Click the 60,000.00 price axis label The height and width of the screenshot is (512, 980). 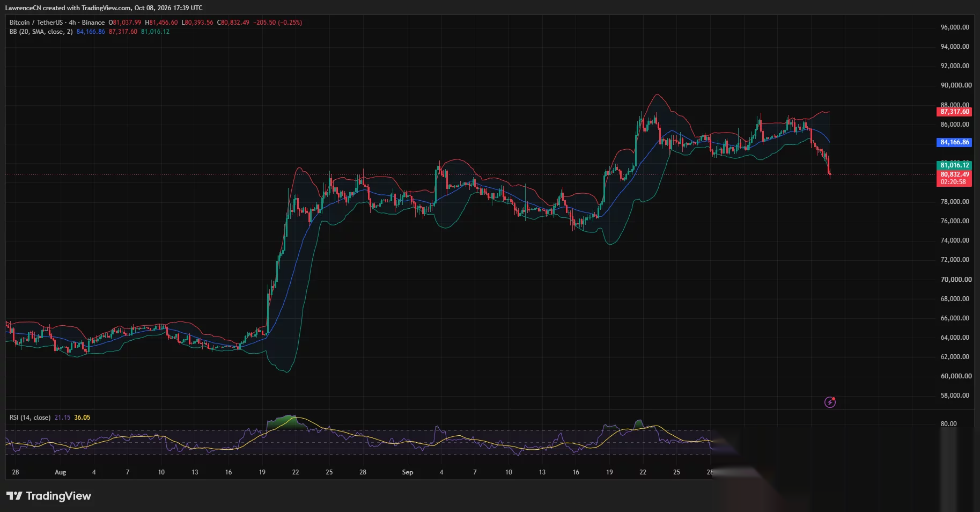pyautogui.click(x=956, y=376)
